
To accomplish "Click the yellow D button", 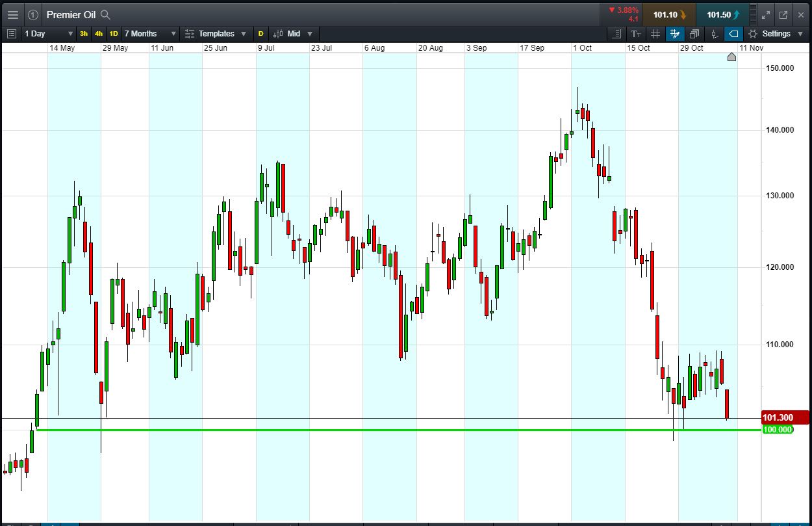I will [x=261, y=33].
